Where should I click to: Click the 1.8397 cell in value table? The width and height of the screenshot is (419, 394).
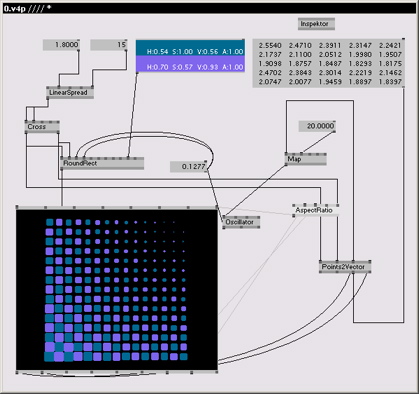(390, 81)
